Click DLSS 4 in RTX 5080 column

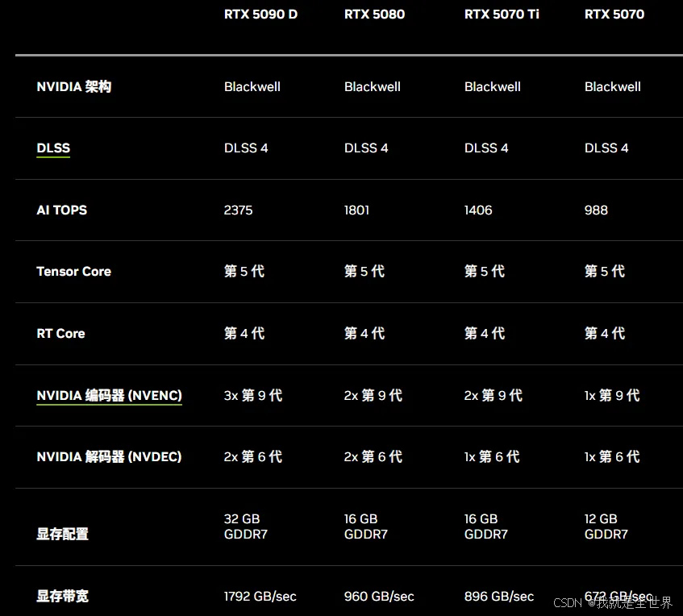pyautogui.click(x=366, y=148)
